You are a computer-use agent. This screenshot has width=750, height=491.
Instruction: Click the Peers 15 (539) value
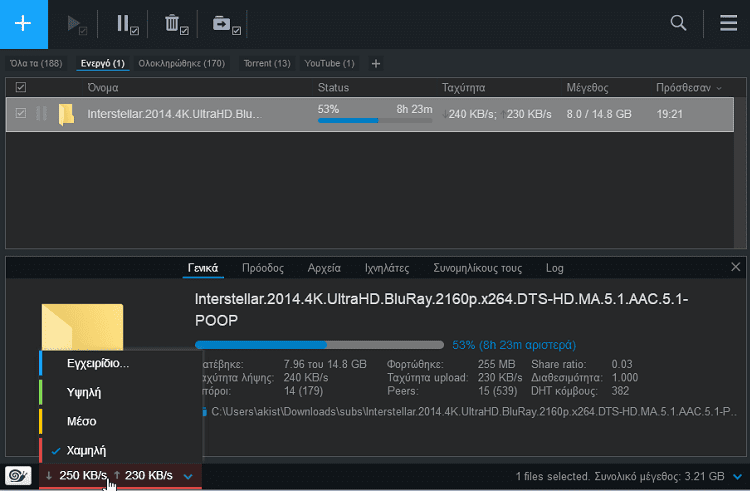(x=497, y=391)
